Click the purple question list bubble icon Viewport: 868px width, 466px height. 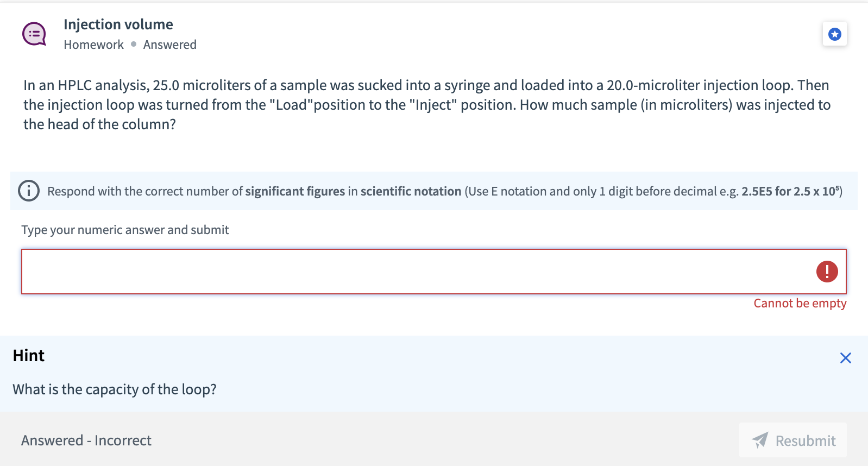[34, 34]
